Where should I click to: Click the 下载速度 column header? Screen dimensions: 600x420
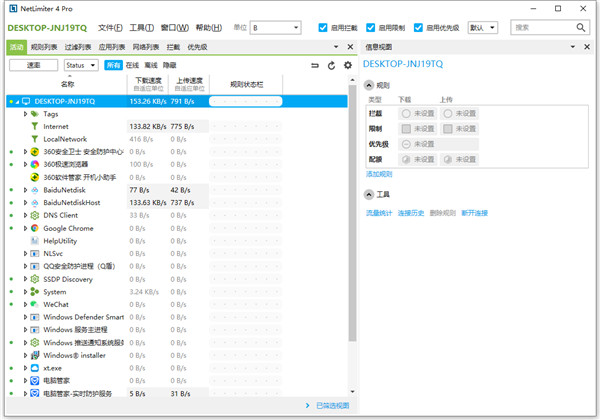pos(148,84)
